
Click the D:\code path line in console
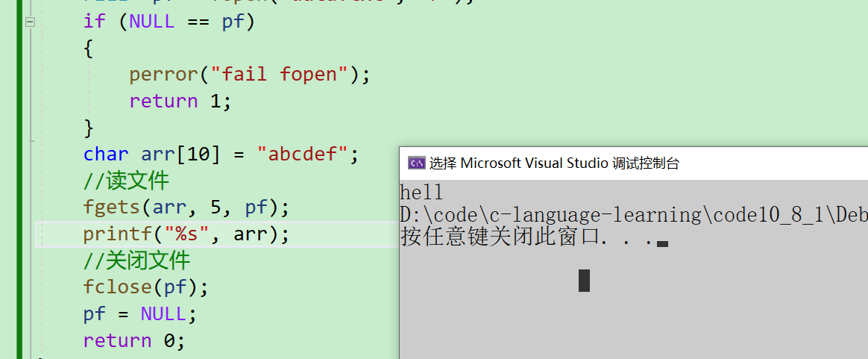[633, 215]
